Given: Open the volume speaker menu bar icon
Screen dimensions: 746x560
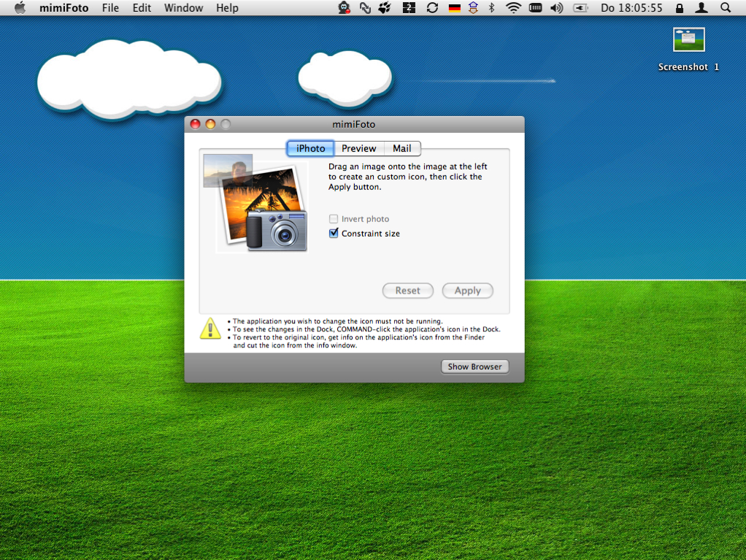Looking at the screenshot, I should (557, 7).
